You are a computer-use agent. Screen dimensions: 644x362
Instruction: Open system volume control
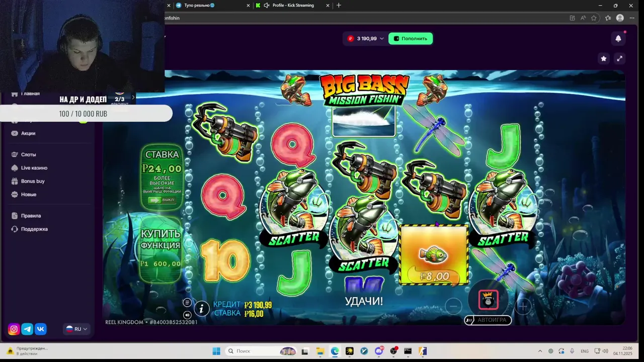pos(605,351)
